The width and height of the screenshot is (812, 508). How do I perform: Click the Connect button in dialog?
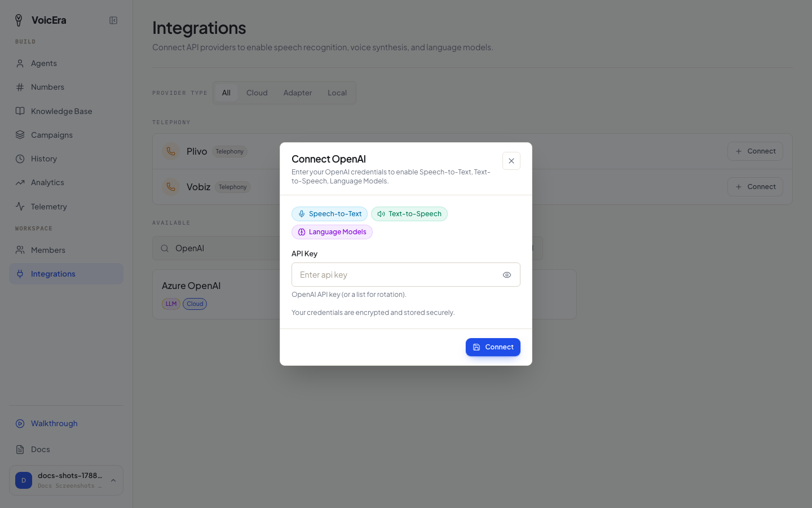[x=493, y=347]
